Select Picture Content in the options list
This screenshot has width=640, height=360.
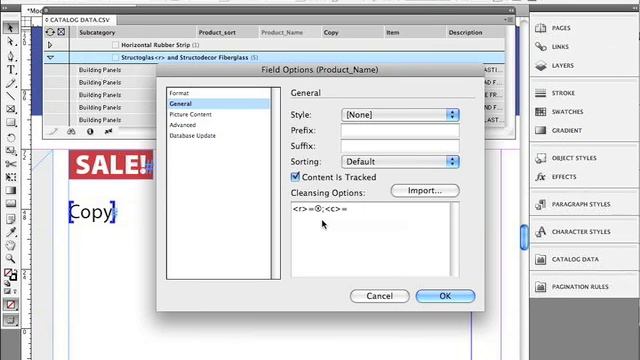(190, 114)
